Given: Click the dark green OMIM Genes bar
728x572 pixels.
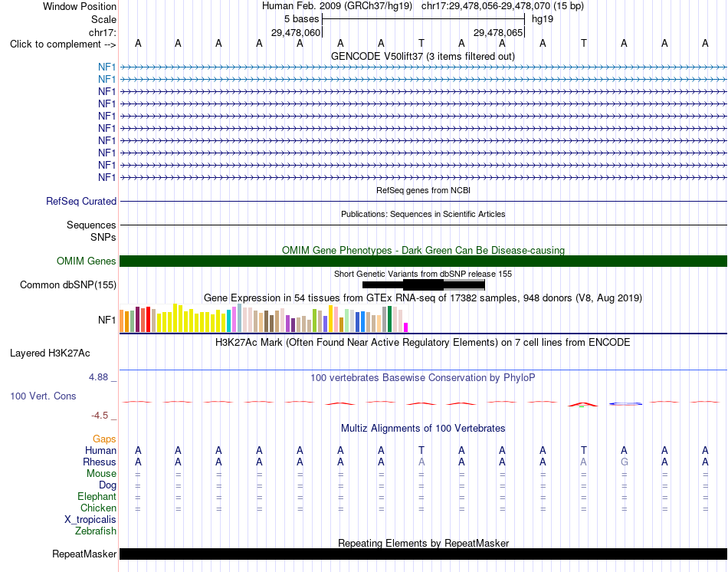Looking at the screenshot, I should click(423, 261).
